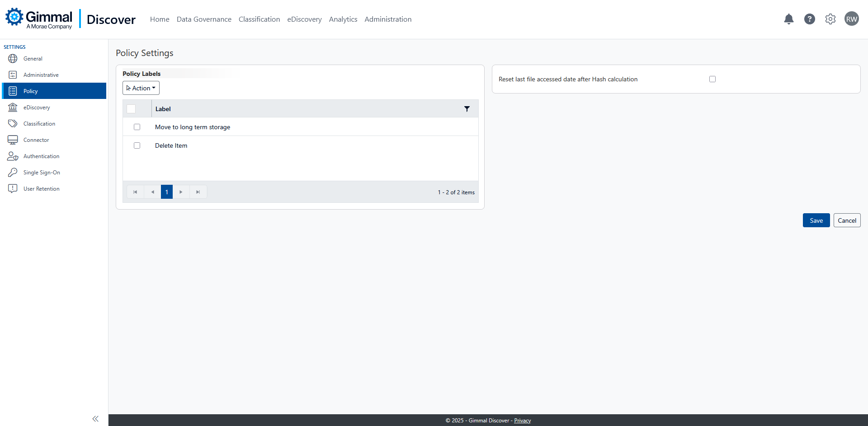Switch to the Analytics section

point(343,19)
